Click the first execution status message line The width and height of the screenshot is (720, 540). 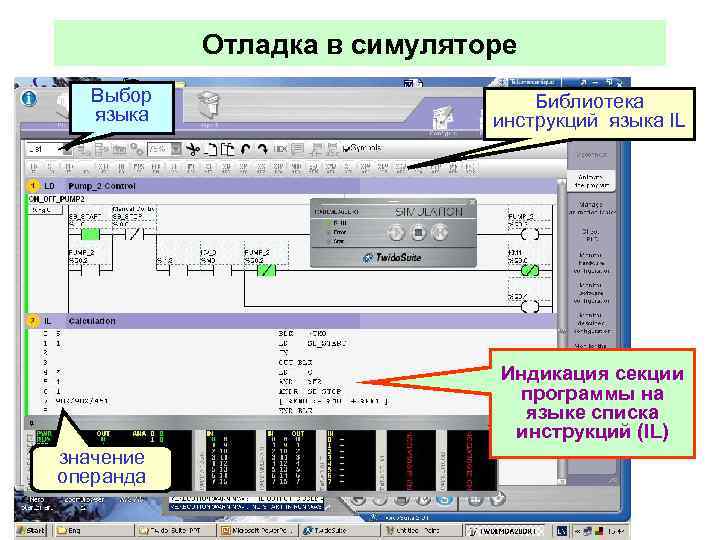247,499
